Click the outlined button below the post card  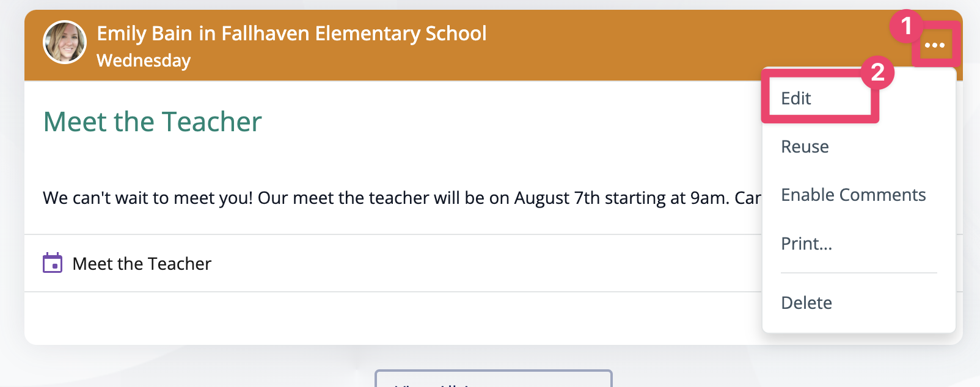pyautogui.click(x=494, y=378)
